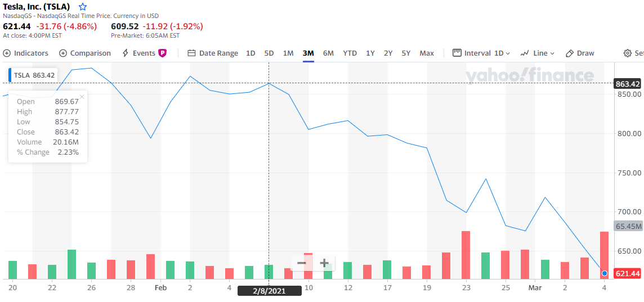Click the tall red volume bar near 23
Image resolution: width=644 pixels, height=302 pixels.
pyautogui.click(x=466, y=255)
